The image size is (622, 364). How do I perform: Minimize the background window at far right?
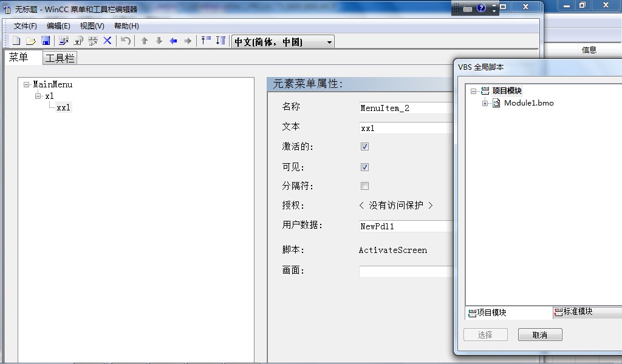(567, 5)
